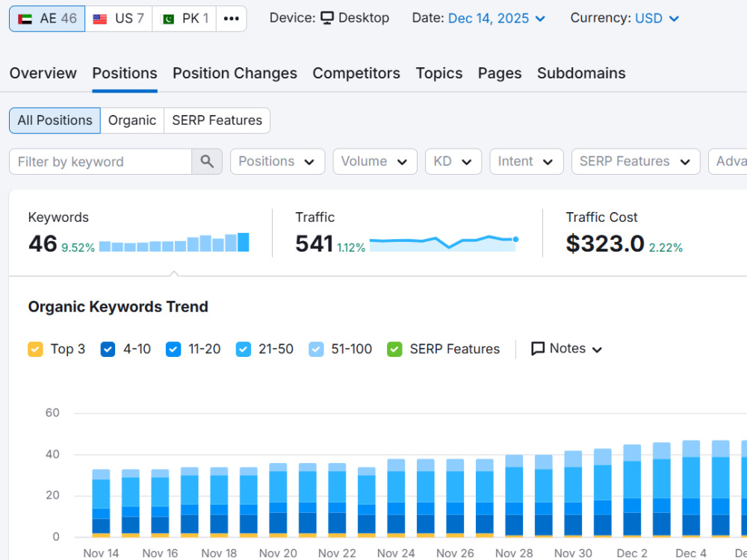Switch to the Positions tab
The width and height of the screenshot is (747, 560).
[124, 73]
